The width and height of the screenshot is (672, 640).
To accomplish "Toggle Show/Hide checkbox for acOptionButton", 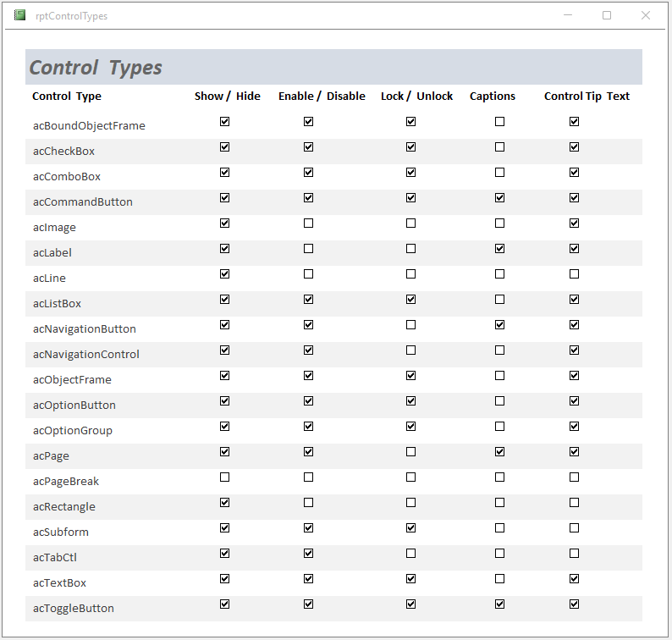I will [x=224, y=400].
